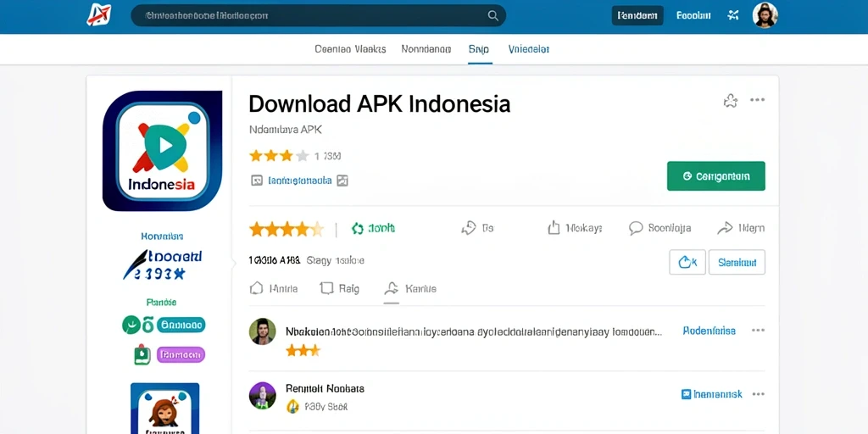Click the yellow badge icon under second reviewer
Image resolution: width=868 pixels, height=434 pixels.
click(x=292, y=407)
